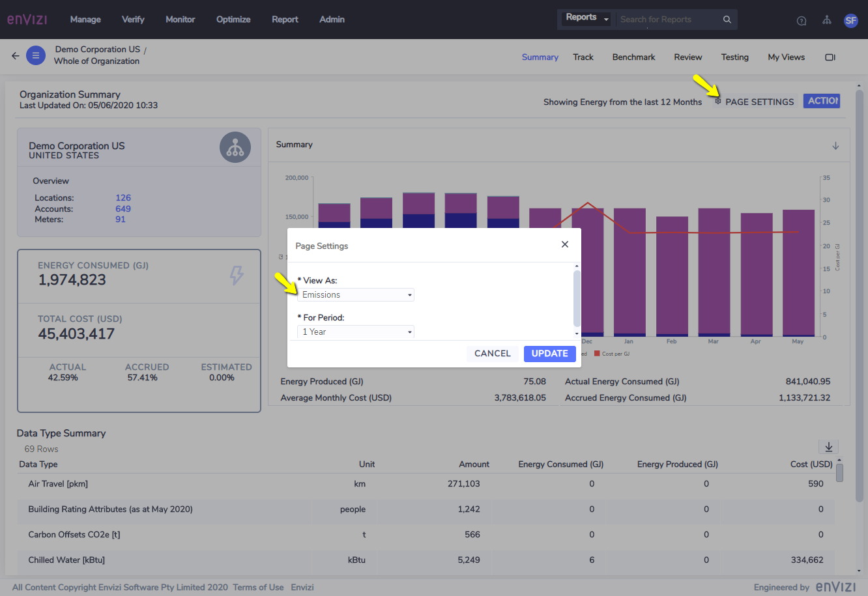Switch to the Summary tab

tap(540, 57)
